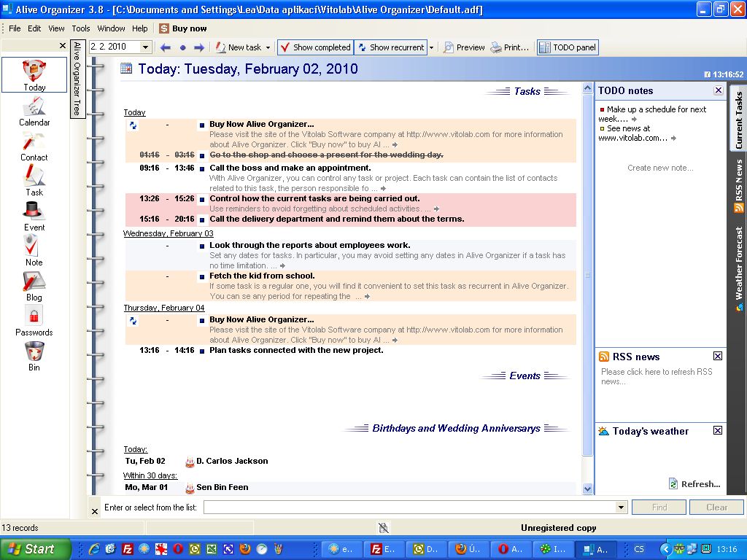
Task: Click the Thursday, February 04 heading
Action: tap(164, 308)
